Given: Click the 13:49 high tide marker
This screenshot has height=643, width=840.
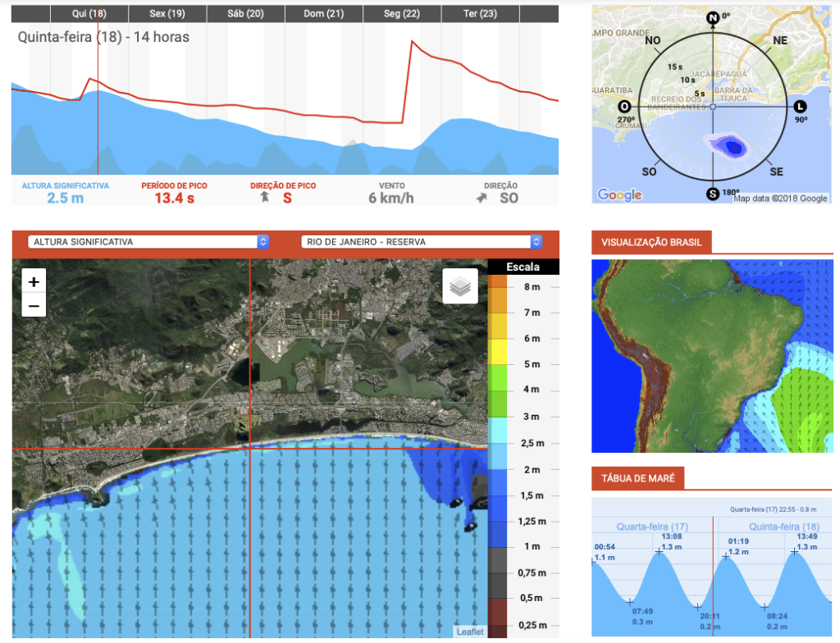Looking at the screenshot, I should point(794,551).
